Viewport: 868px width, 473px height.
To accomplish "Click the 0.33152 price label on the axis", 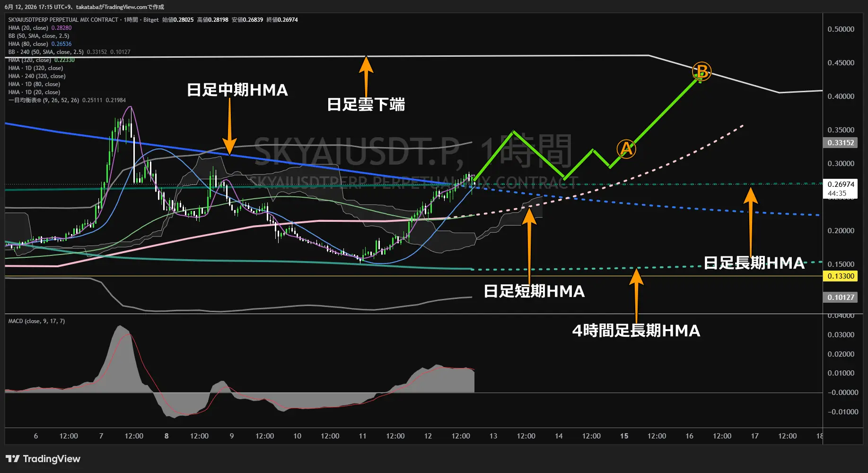I will (x=841, y=143).
